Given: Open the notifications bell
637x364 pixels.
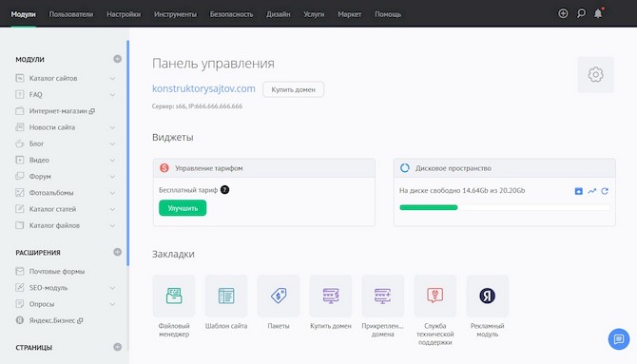Looking at the screenshot, I should 598,13.
